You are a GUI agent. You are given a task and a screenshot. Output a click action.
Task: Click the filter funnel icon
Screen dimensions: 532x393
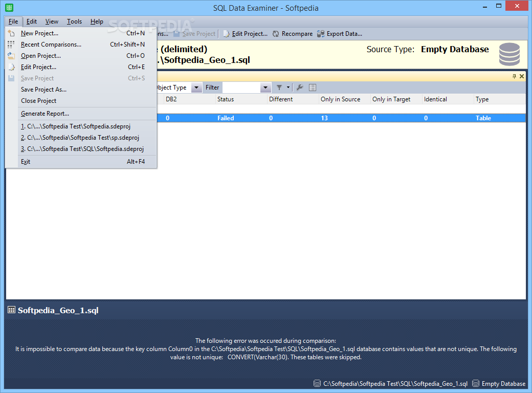tap(279, 88)
